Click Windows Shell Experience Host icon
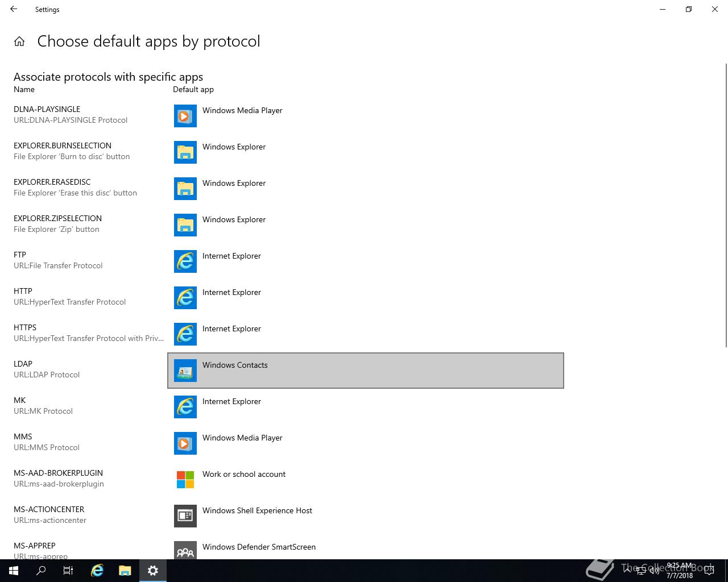The height and width of the screenshot is (582, 728). [185, 516]
